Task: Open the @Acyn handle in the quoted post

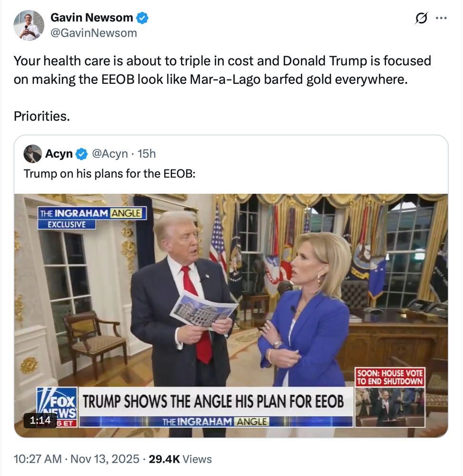Action: [109, 154]
